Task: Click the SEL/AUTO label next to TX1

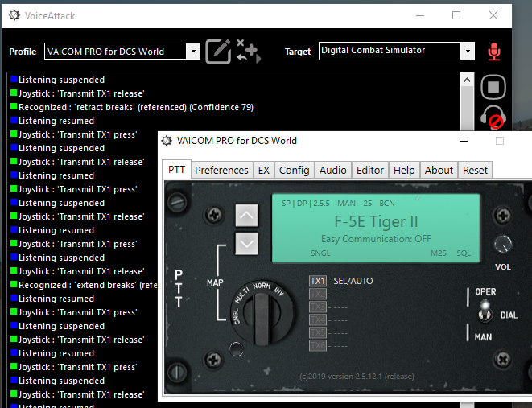Action: click(x=353, y=281)
